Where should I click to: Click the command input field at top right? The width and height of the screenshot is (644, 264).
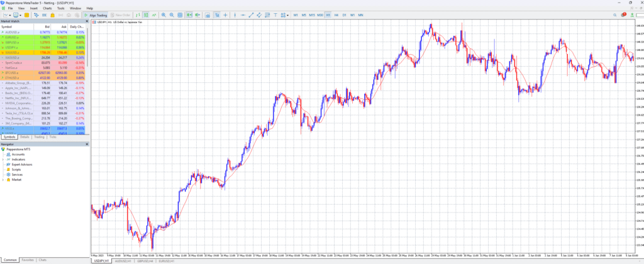(639, 15)
